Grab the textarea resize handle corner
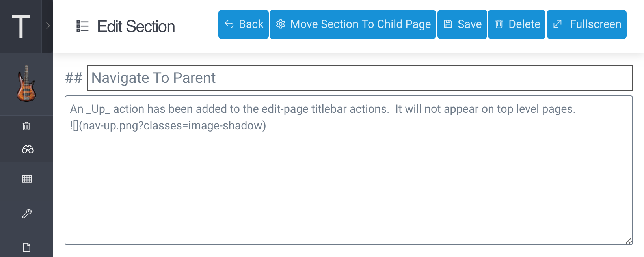This screenshot has height=257, width=644. click(x=629, y=241)
